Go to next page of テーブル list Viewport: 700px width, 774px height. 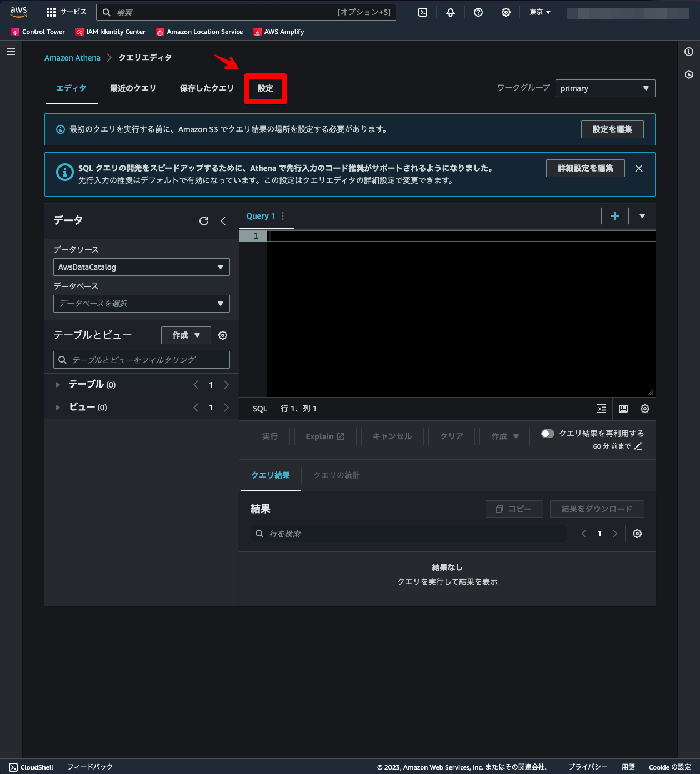226,385
